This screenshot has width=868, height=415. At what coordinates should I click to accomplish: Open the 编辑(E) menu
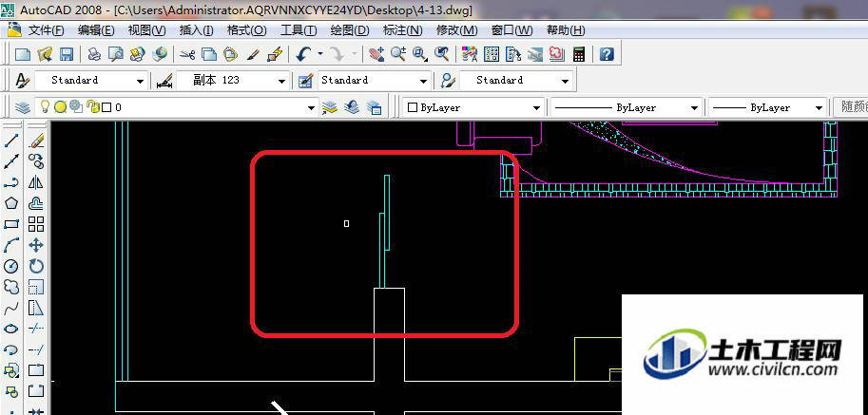click(x=96, y=30)
